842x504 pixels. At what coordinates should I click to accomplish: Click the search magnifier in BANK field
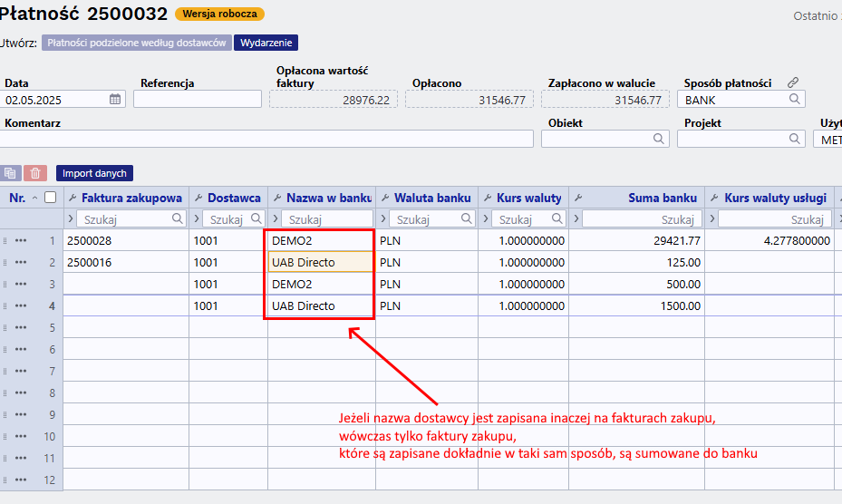(794, 99)
